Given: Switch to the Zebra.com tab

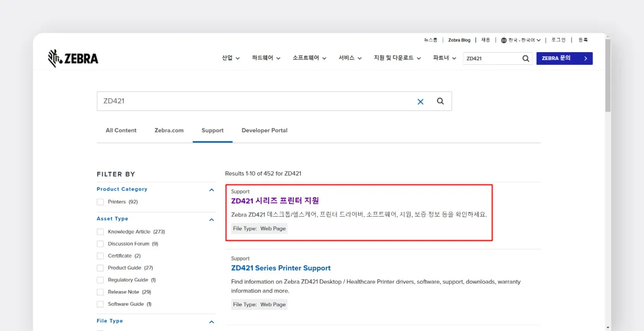Looking at the screenshot, I should [169, 131].
